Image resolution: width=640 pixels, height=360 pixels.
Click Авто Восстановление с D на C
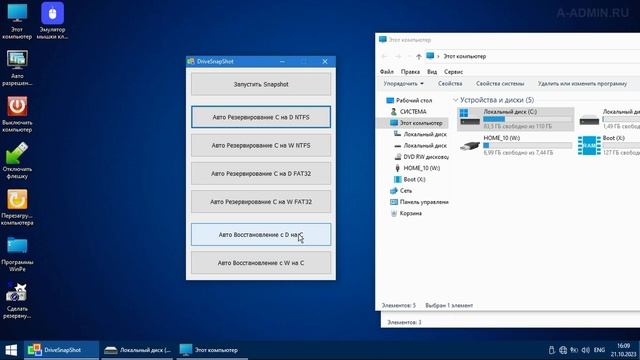261,235
